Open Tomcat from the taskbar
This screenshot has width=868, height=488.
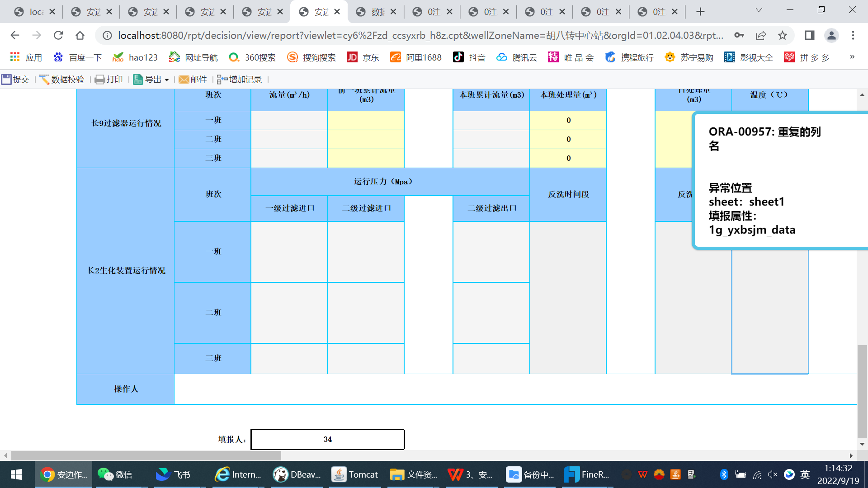(x=355, y=474)
